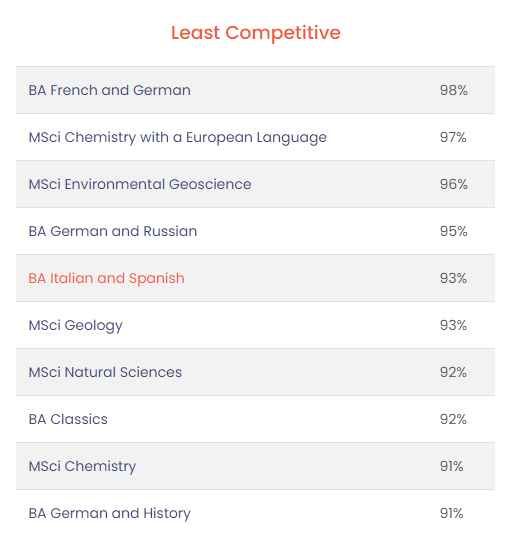Viewport: 518px width, 533px height.
Task: Select the 92% beside BA Classics
Action: pos(453,419)
